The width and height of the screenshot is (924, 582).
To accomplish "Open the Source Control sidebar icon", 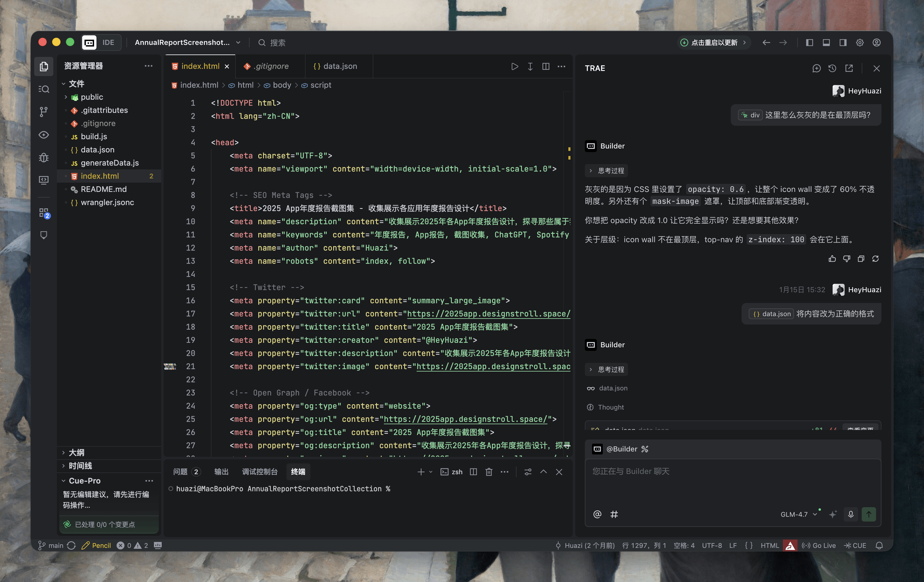I will pyautogui.click(x=44, y=112).
